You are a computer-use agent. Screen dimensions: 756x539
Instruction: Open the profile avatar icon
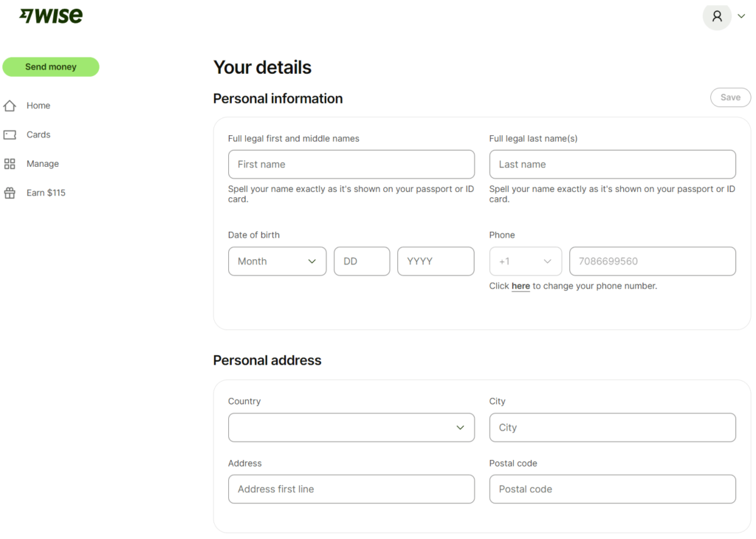tap(717, 16)
